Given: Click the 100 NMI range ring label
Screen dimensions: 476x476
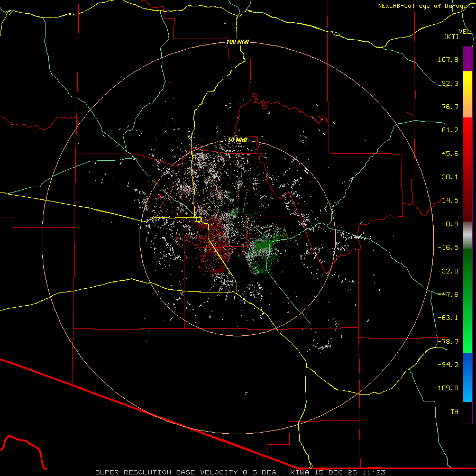Looking at the screenshot, I should pyautogui.click(x=237, y=42).
